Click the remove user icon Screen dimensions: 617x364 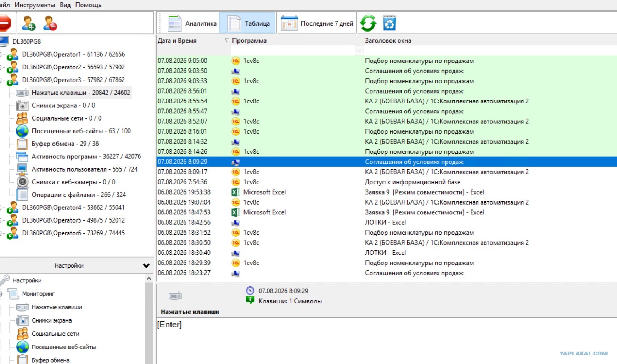tap(50, 23)
